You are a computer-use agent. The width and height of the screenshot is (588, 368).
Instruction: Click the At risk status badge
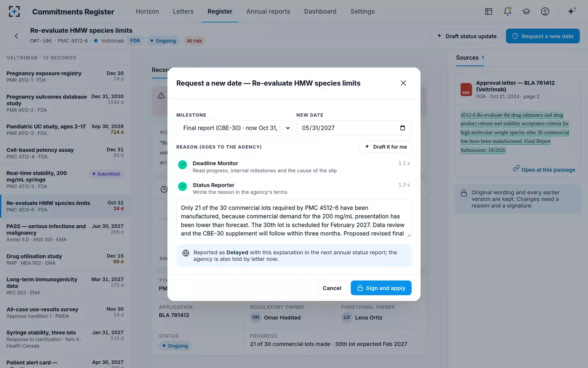tap(194, 41)
